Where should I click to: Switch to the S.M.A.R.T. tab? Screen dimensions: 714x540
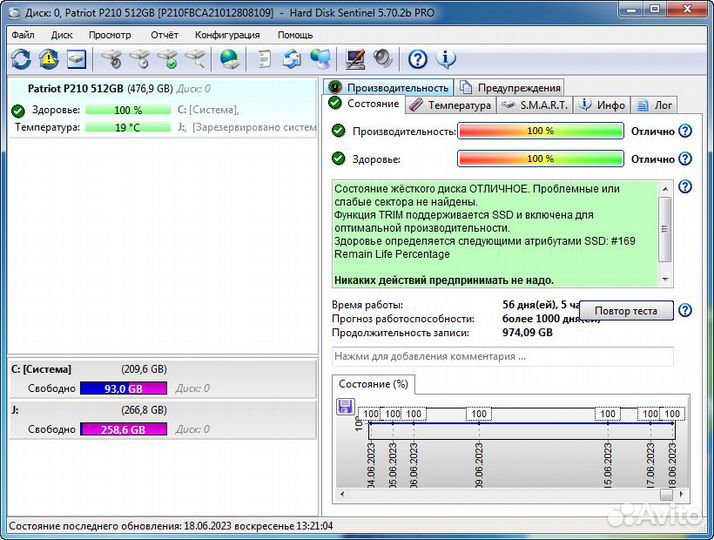point(535,105)
